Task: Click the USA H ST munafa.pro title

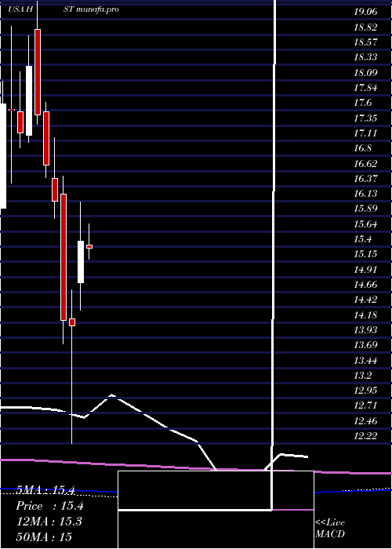Action: pyautogui.click(x=64, y=9)
